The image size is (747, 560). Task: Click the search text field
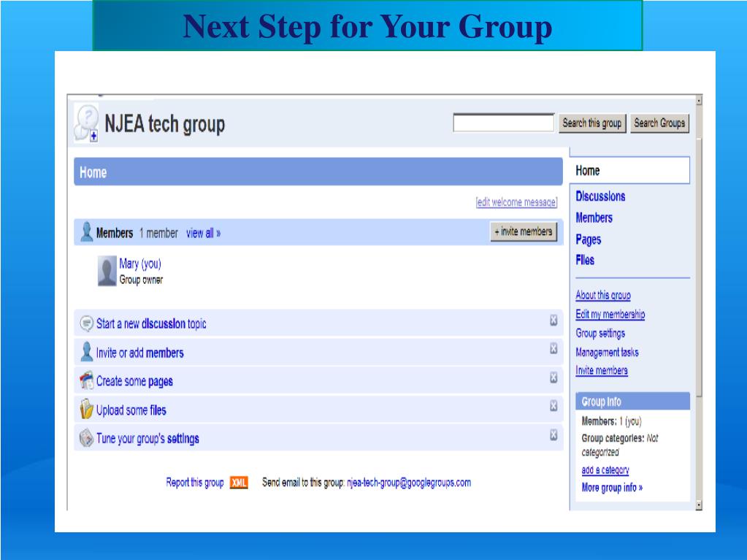click(x=504, y=123)
